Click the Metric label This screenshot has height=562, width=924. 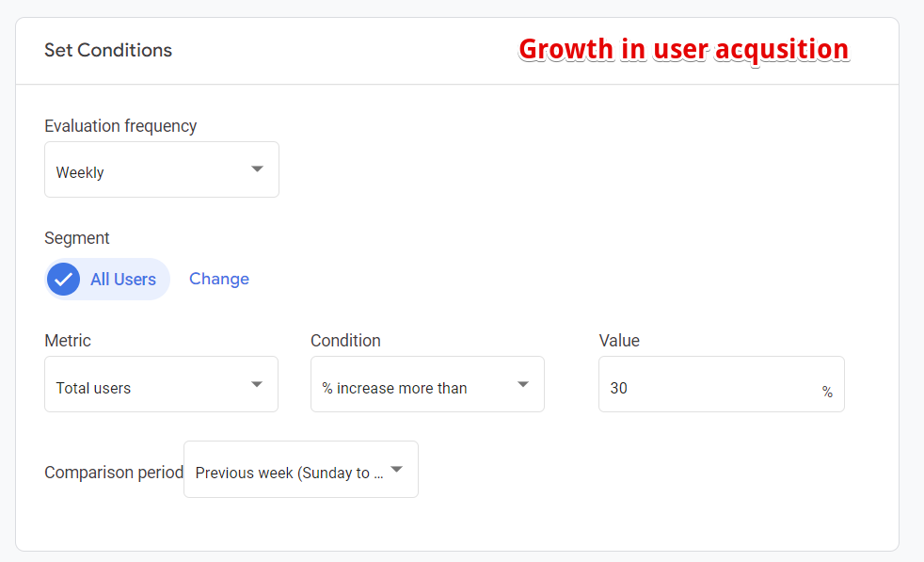coord(68,341)
